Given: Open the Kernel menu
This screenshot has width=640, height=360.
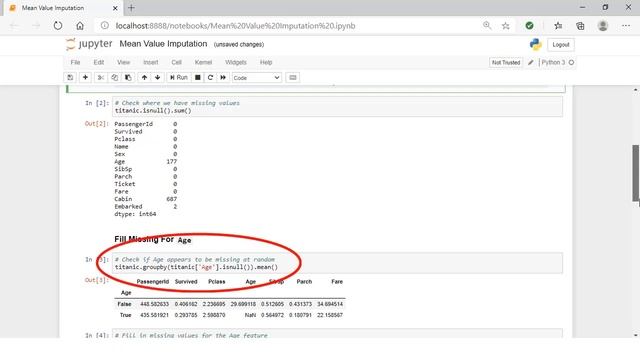Looking at the screenshot, I should 203,62.
